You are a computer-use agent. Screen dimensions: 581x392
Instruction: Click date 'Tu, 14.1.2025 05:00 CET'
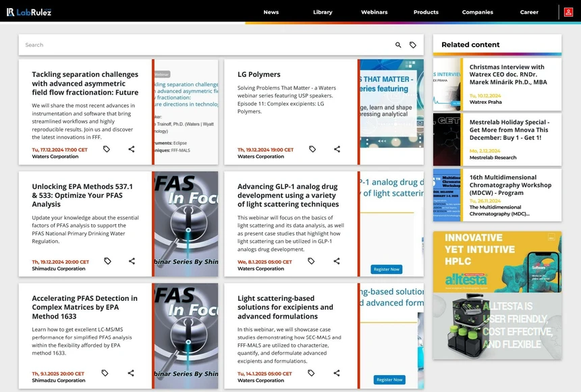click(265, 374)
